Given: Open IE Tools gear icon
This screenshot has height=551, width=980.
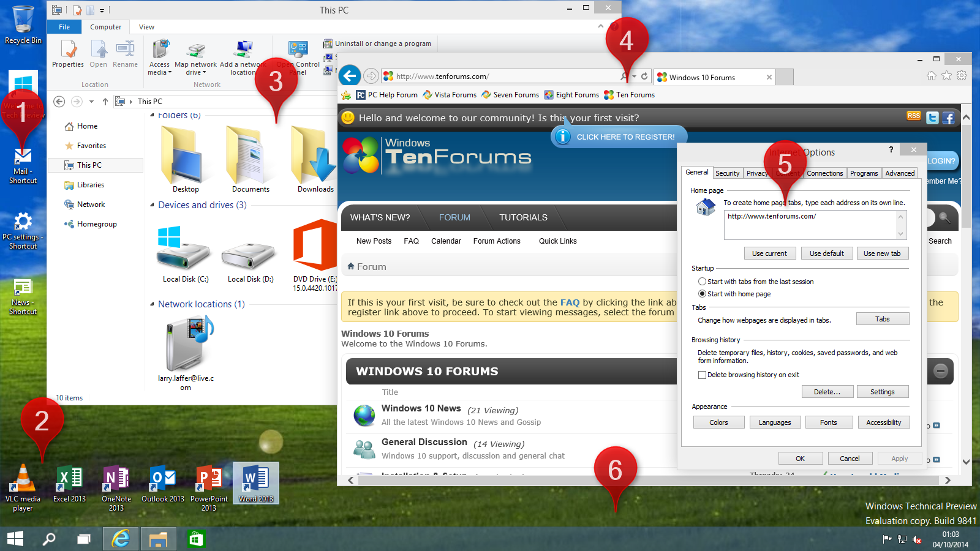Looking at the screenshot, I should [x=962, y=75].
